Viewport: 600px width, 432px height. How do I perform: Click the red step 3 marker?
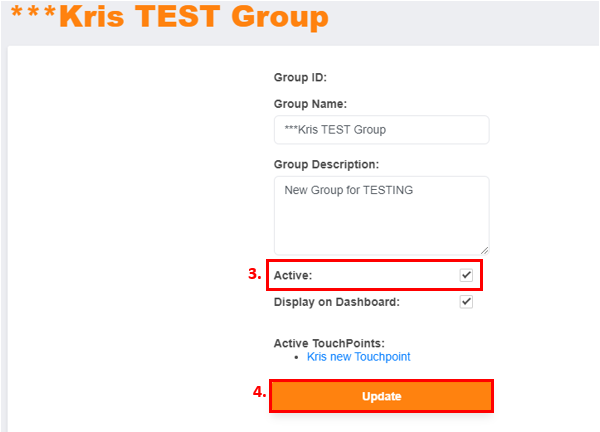[x=255, y=274]
